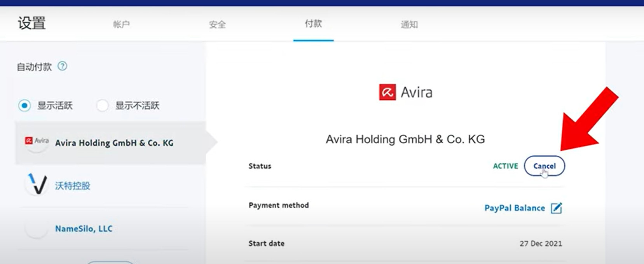Screen dimensions: 644x264
Task: Select Avira Holding GmbH & Co. KG list entry
Action: [114, 143]
